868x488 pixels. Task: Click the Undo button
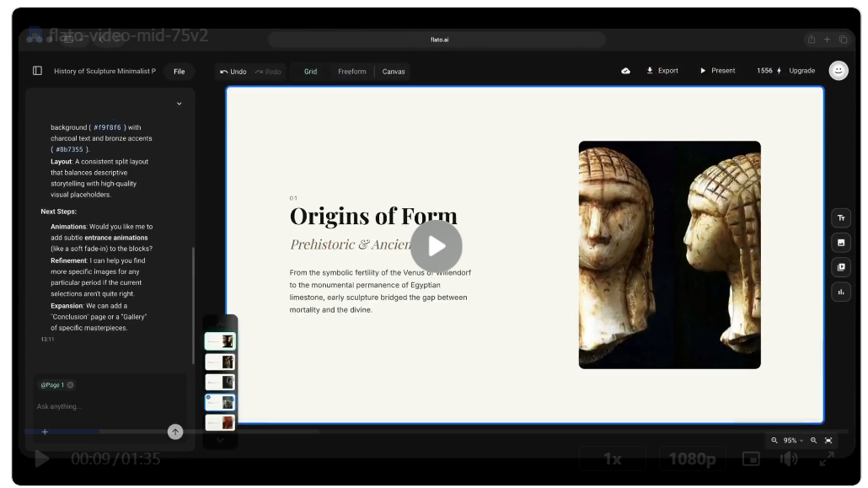[233, 72]
